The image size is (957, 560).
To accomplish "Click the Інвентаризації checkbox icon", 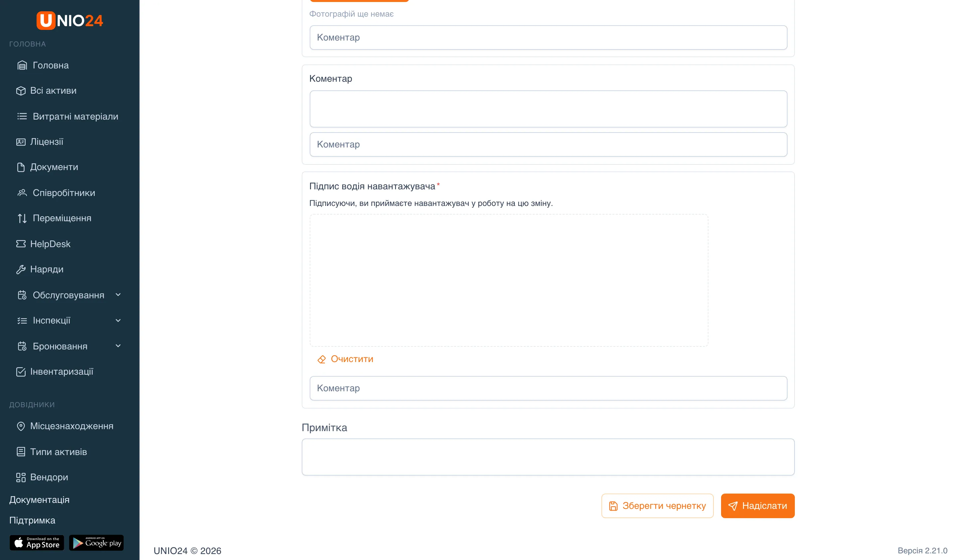I will [x=21, y=372].
